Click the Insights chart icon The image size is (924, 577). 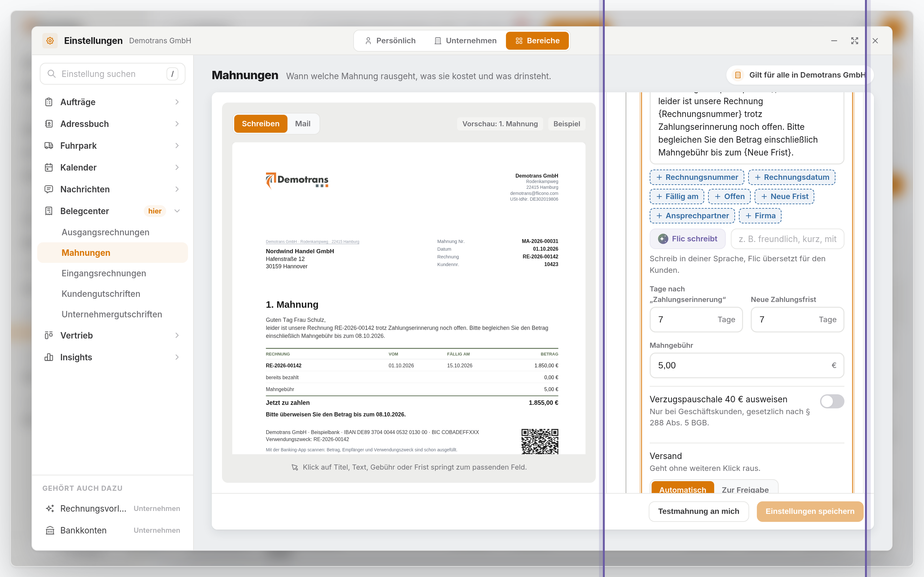(x=49, y=357)
